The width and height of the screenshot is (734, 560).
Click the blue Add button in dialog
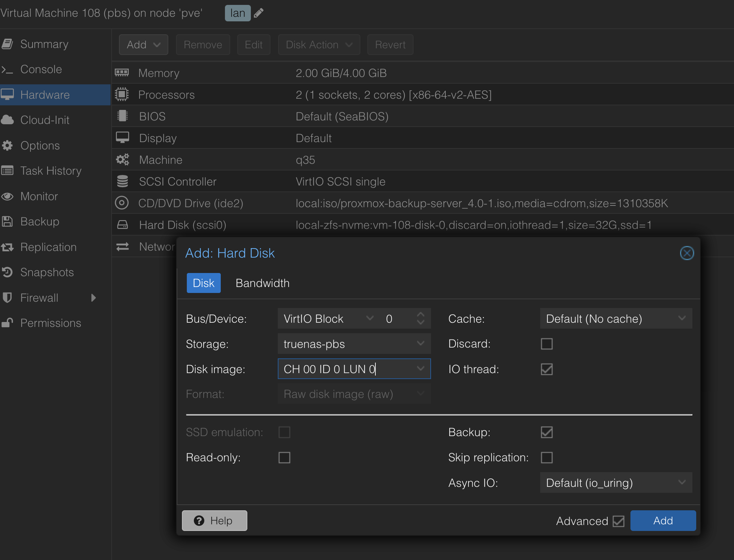click(663, 521)
